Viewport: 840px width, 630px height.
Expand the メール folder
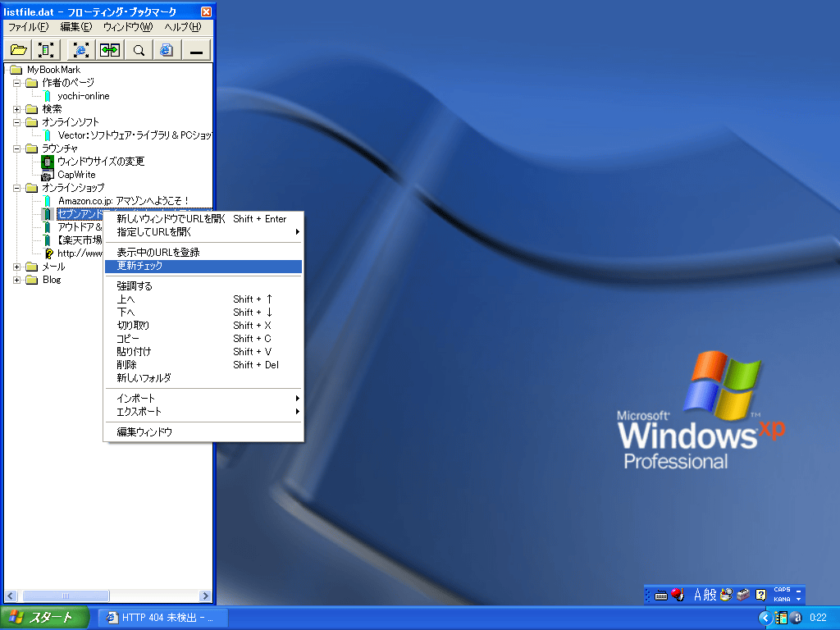click(17, 267)
